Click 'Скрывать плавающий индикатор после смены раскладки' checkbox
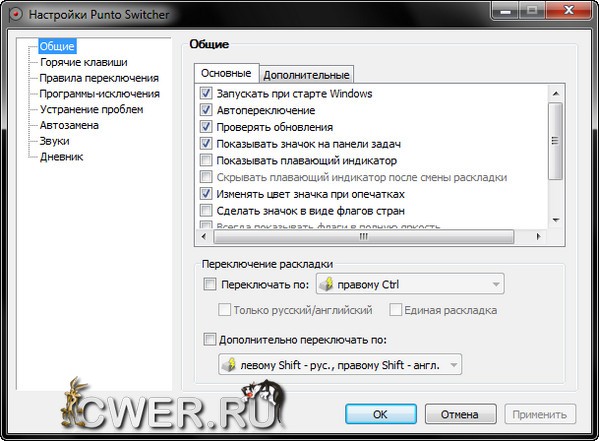Image resolution: width=599 pixels, height=441 pixels. tap(206, 177)
